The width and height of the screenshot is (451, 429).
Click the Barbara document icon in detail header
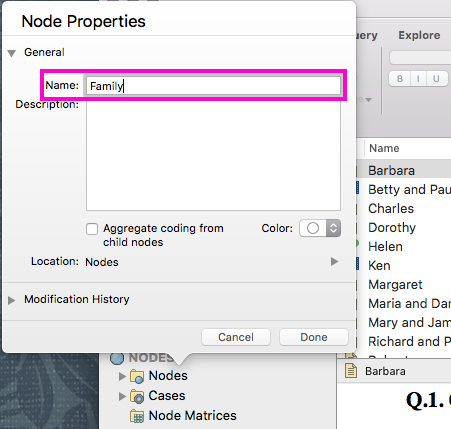tap(351, 371)
